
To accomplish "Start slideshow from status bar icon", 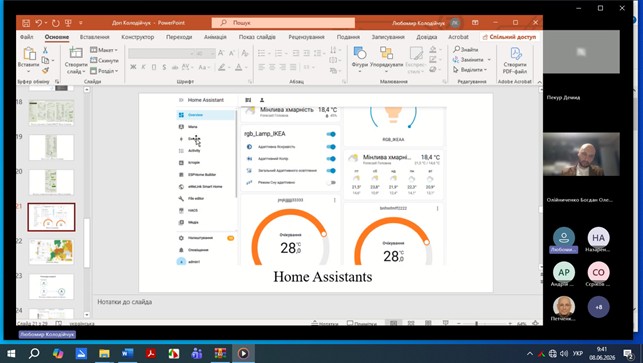I will coord(445,324).
